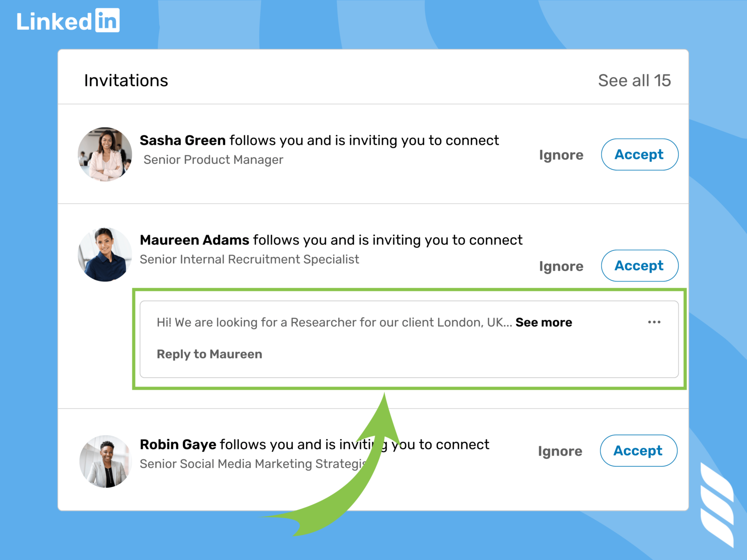Collapse Maureen's expanded message preview
Image resolution: width=747 pixels, height=560 pixels.
tap(543, 322)
